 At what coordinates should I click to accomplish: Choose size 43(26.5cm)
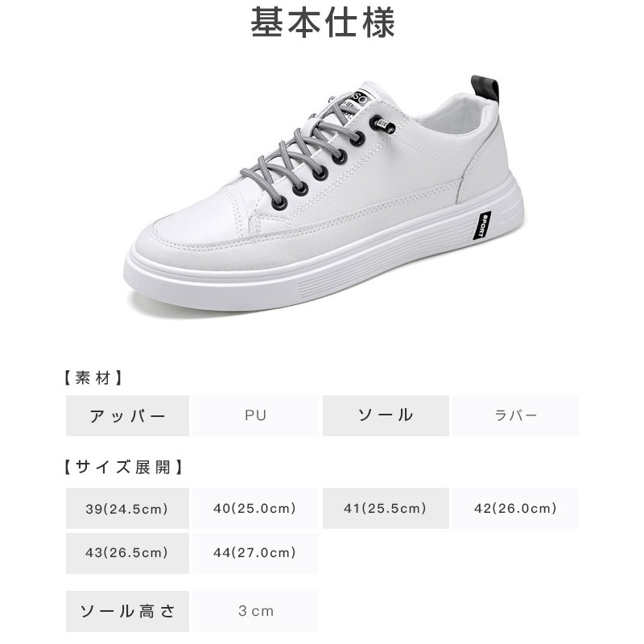127,553
